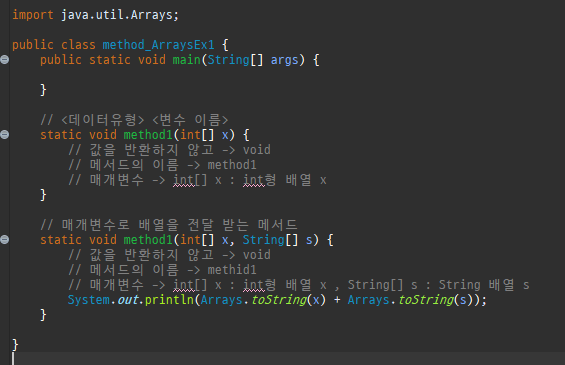This screenshot has width=565, height=365.
Task: Click the comment '// 매개변수 -> int[] x : int형 배열 x' in first method1
Action: tap(197, 180)
